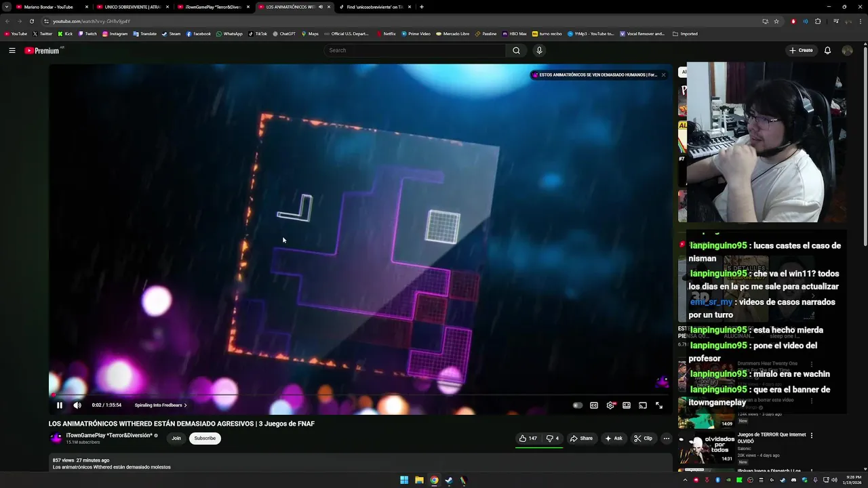Open the Instagram bookmark
Image resolution: width=868 pixels, height=488 pixels.
pyautogui.click(x=115, y=33)
